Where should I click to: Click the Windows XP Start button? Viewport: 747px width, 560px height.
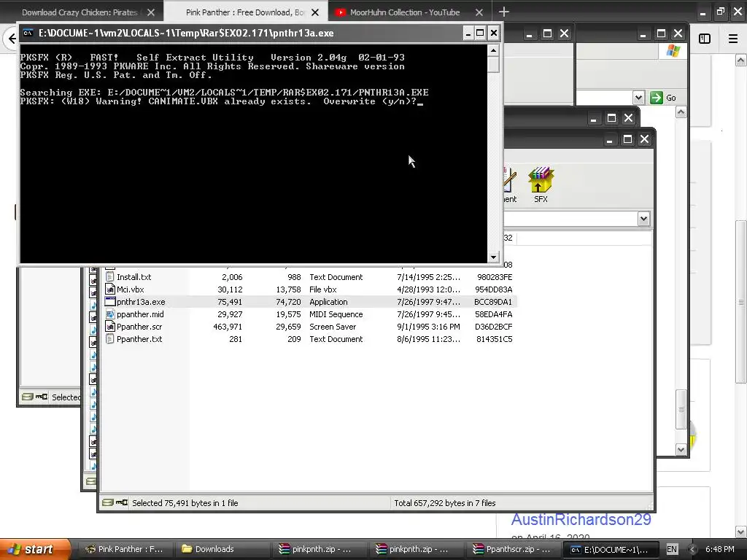[x=35, y=549]
